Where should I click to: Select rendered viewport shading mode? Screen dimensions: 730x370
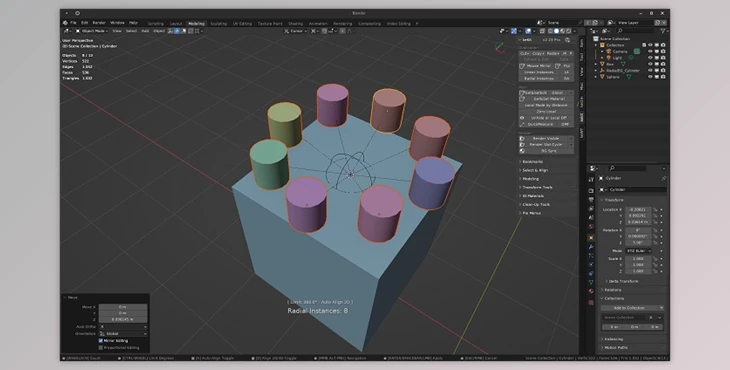[568, 31]
